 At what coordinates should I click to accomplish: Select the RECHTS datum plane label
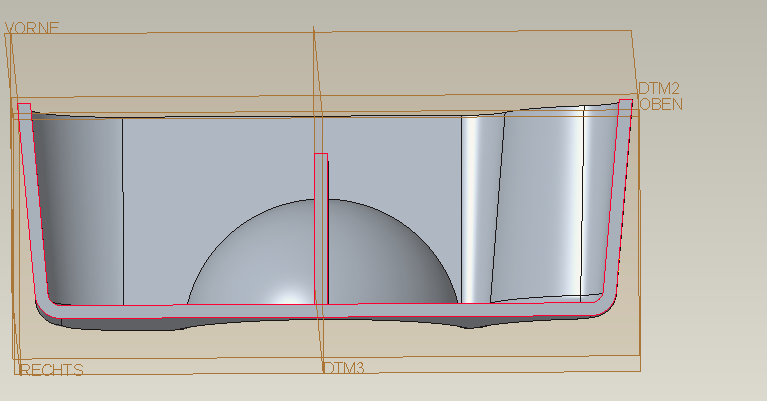pos(51,370)
